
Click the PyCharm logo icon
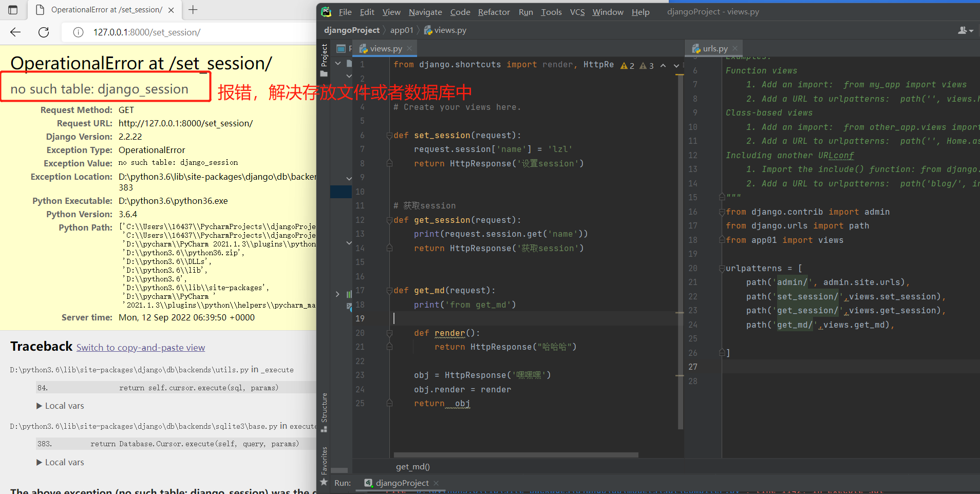(326, 12)
